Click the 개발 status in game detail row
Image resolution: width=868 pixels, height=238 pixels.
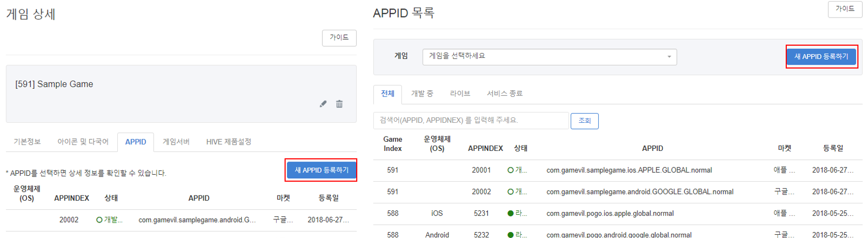[109, 220]
